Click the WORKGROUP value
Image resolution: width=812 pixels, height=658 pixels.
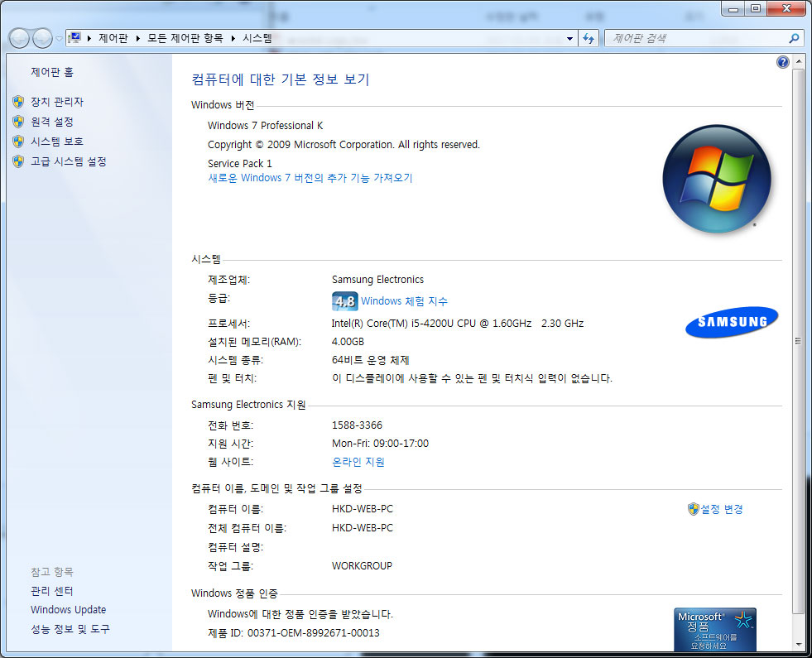click(x=362, y=566)
